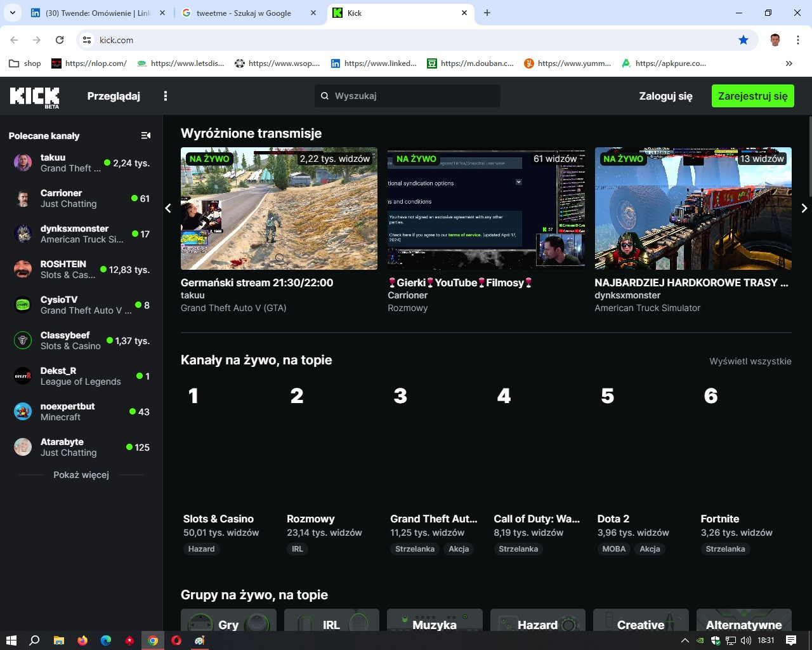Open noexpertbut avatar in sidebar
The height and width of the screenshot is (650, 812).
23,411
